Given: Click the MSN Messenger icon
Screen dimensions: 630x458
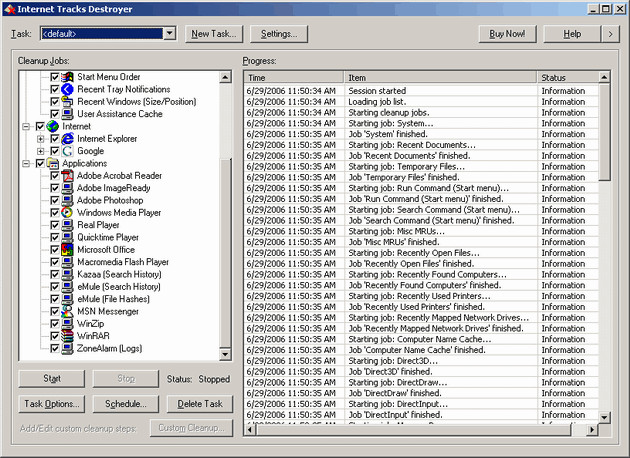Looking at the screenshot, I should pyautogui.click(x=67, y=311).
